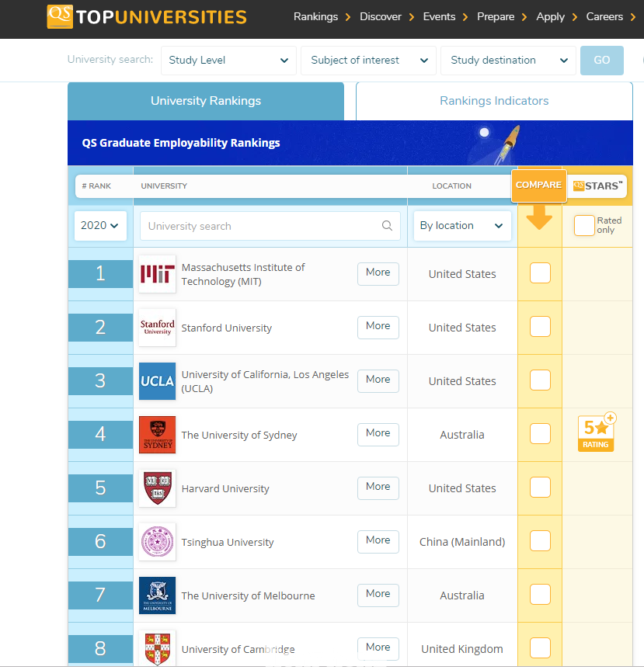Open the 2020 year dropdown
Screen dimensions: 644x670
100,226
